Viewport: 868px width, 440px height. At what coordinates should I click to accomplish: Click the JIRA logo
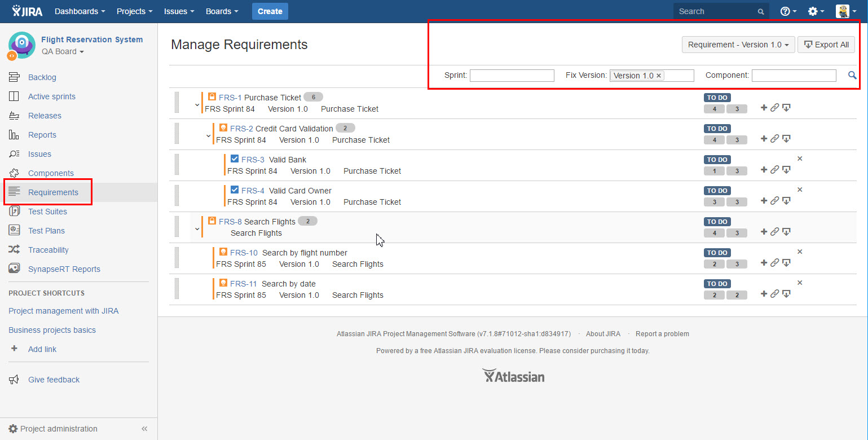(27, 11)
